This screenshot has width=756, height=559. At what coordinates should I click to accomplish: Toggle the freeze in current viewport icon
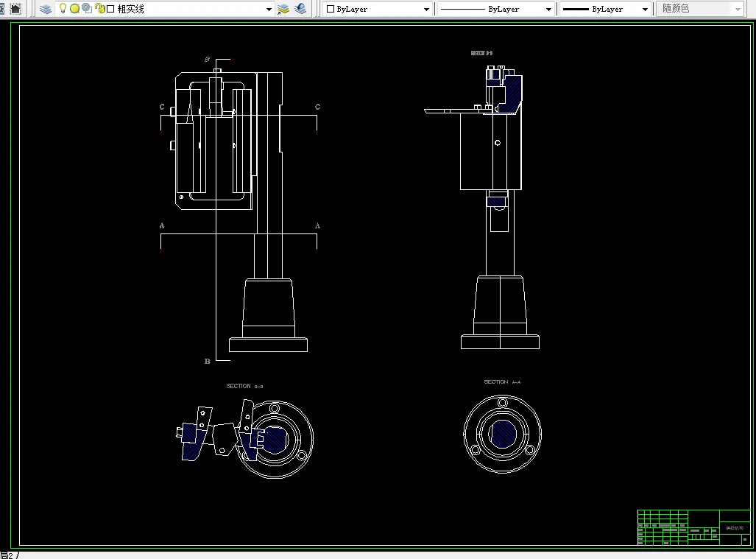coord(87,8)
